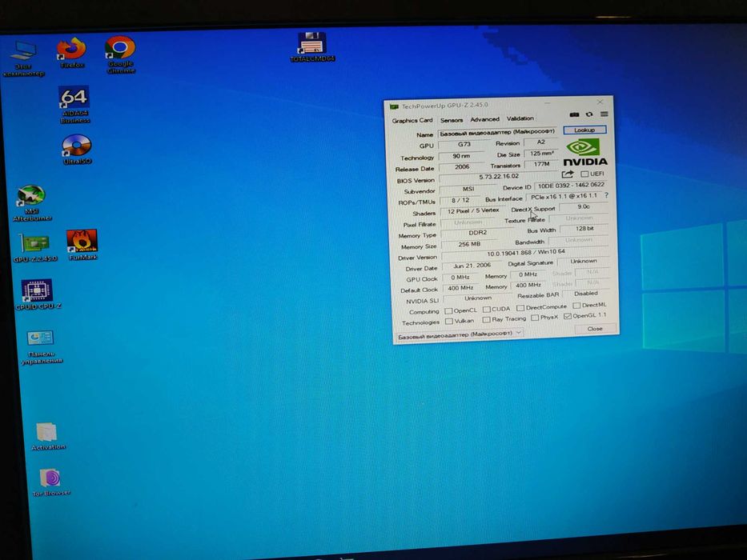
Task: Click the GPU-Z title bar chip icon
Action: pos(394,106)
